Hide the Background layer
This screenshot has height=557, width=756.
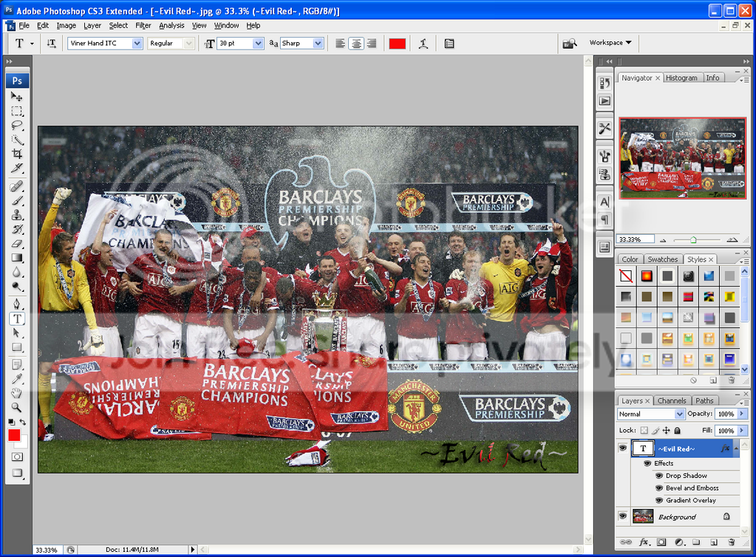(622, 516)
